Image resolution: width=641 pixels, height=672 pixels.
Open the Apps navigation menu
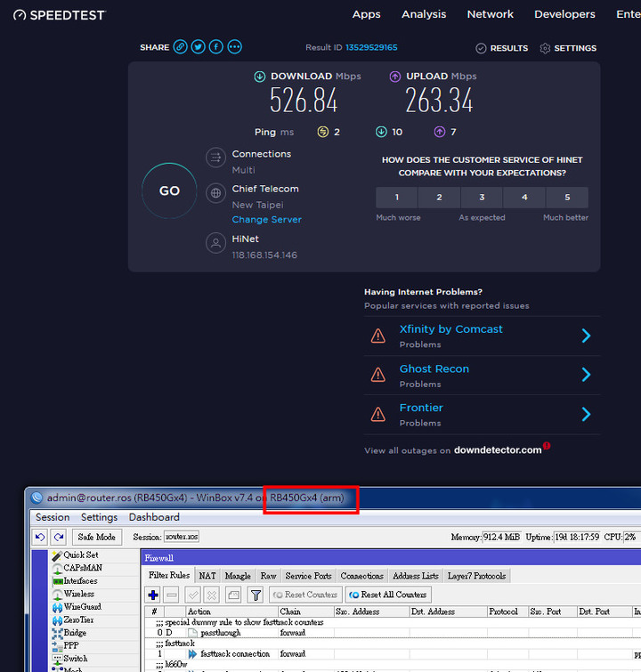coord(366,14)
